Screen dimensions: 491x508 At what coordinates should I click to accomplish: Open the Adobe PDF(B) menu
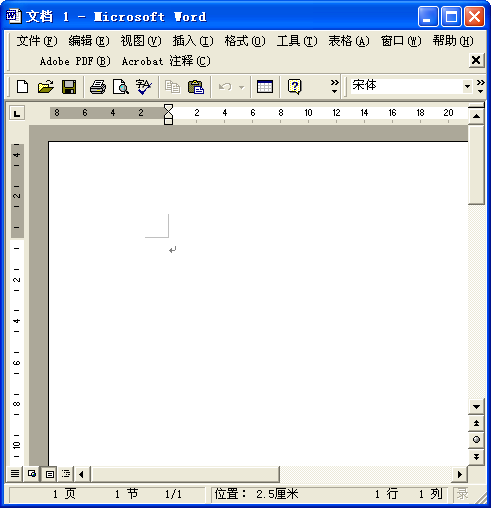click(x=75, y=61)
